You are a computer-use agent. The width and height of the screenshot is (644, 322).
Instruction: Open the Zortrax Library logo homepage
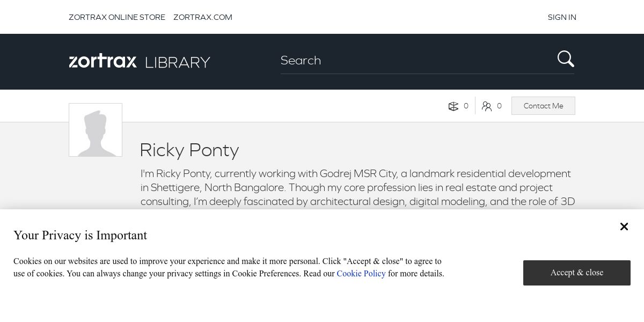(140, 61)
